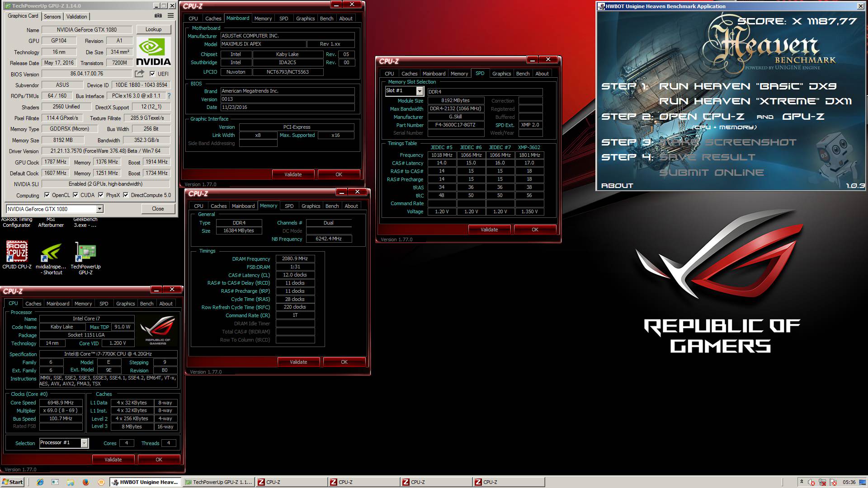
Task: Switch to the Validation tab in GPU-Z
Action: click(x=76, y=16)
